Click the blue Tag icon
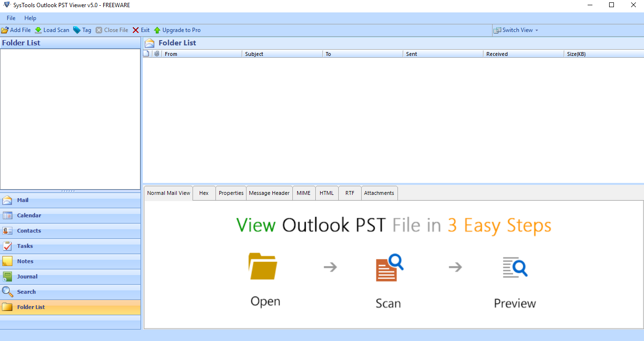This screenshot has width=644, height=341. tap(76, 30)
